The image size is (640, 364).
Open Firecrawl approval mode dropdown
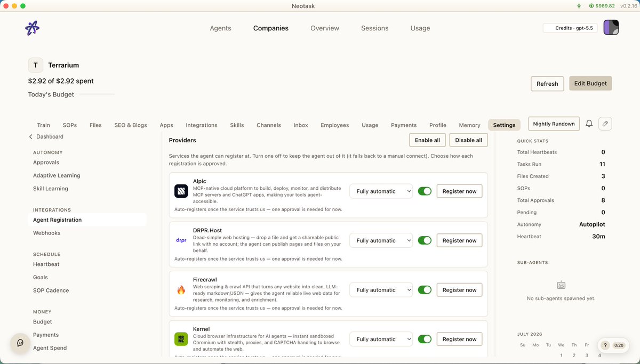(381, 290)
